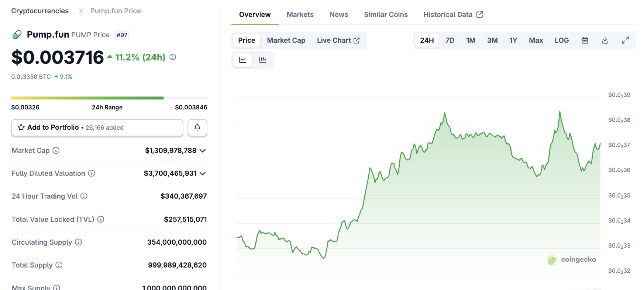The height and width of the screenshot is (290, 644).
Task: Go to Cryptocurrencies breadcrumb link
Action: [x=40, y=11]
